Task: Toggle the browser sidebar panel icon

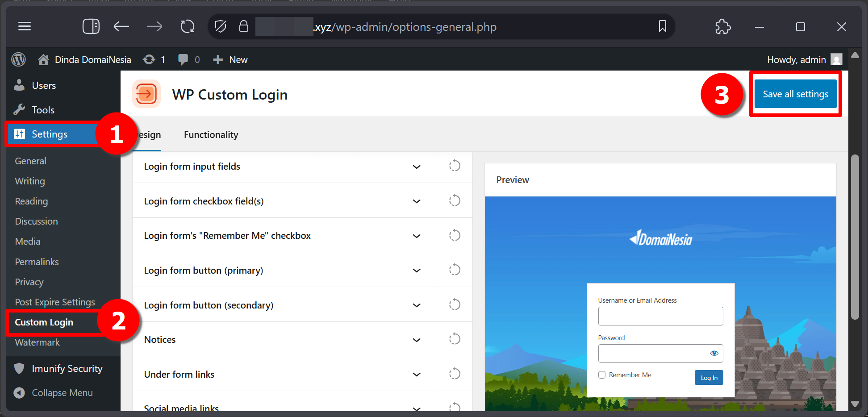Action: pyautogui.click(x=91, y=26)
